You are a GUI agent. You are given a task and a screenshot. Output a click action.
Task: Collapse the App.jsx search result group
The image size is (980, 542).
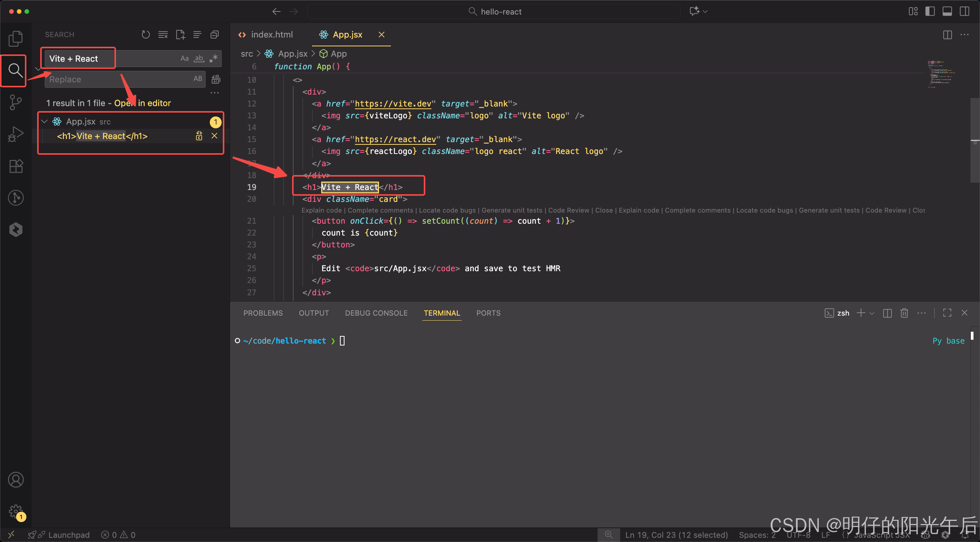tap(44, 122)
